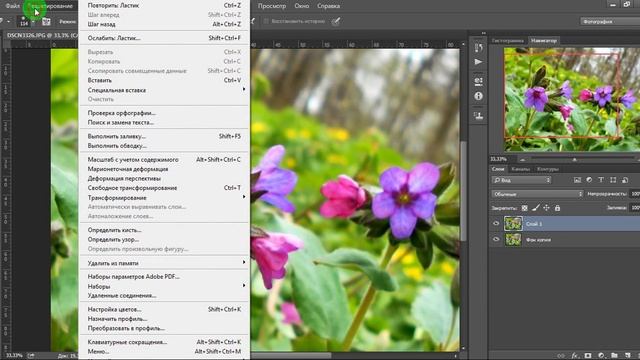This screenshot has width=640, height=360.
Task: Click the navigator zoom slider handle
Action: [x=574, y=160]
